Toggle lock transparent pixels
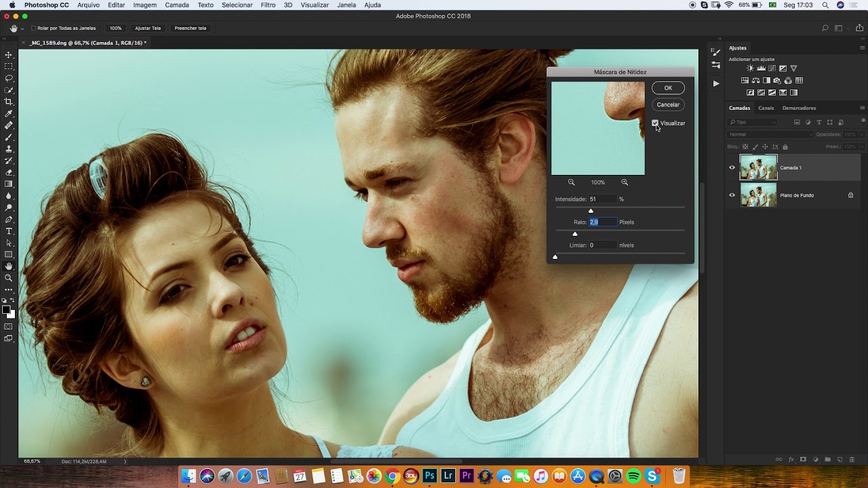The image size is (868, 488). point(745,147)
